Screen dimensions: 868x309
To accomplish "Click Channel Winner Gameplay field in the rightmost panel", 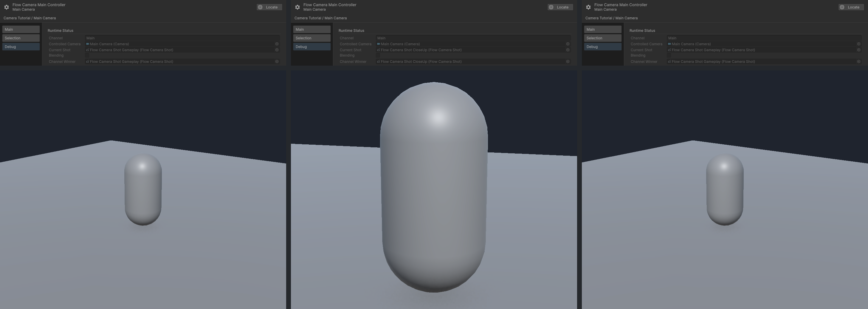I will point(764,62).
